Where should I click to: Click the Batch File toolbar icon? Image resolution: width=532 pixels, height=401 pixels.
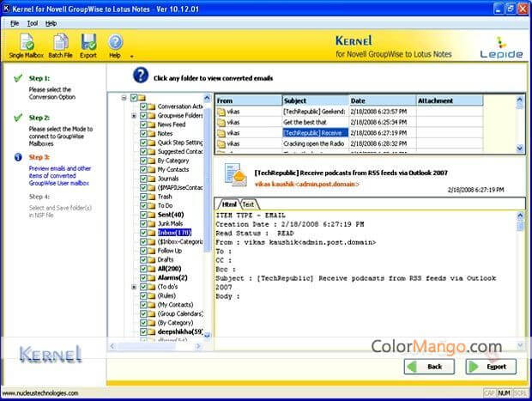[x=60, y=46]
